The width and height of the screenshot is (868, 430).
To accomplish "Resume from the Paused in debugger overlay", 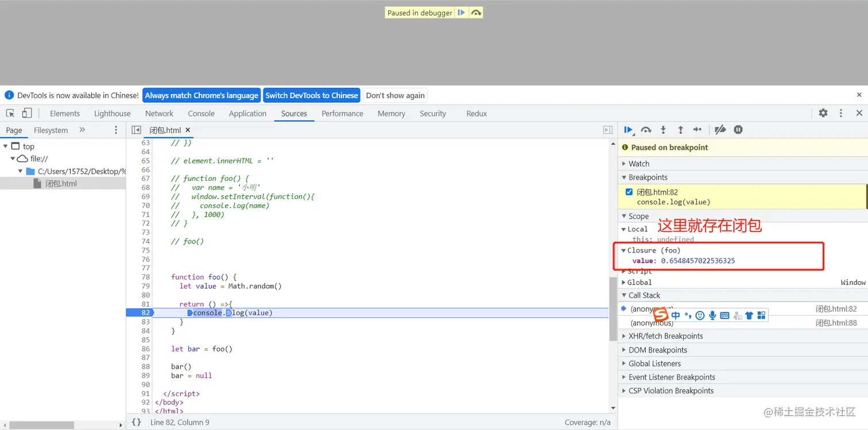I will pyautogui.click(x=461, y=13).
